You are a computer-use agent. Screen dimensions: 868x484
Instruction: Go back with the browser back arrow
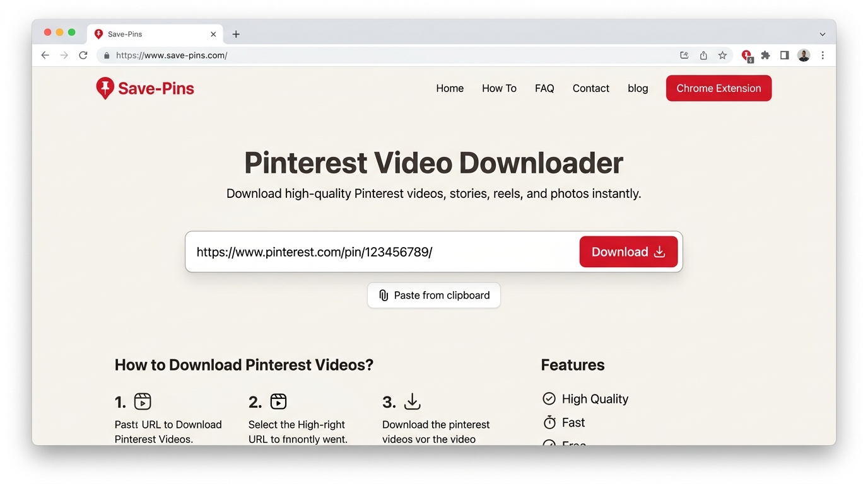pos(45,55)
